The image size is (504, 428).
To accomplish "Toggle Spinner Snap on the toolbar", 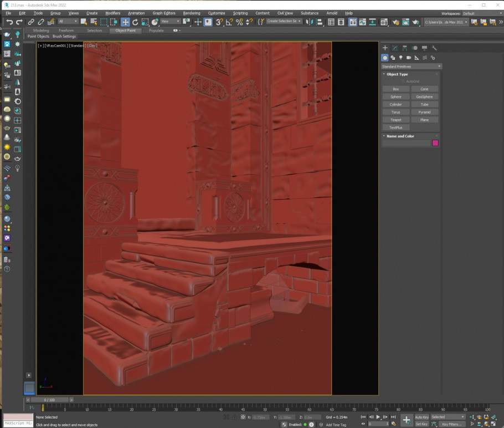I will 249,22.
